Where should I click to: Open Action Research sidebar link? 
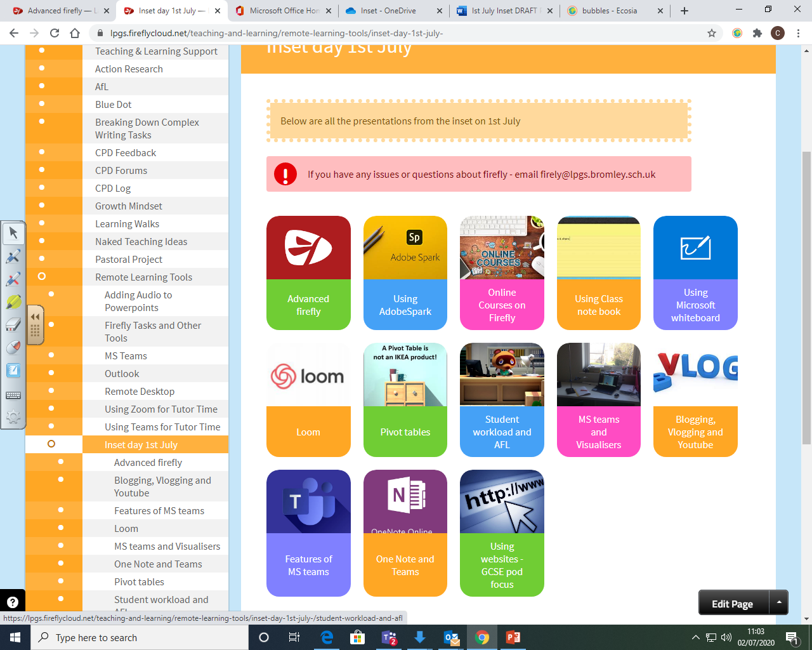129,69
